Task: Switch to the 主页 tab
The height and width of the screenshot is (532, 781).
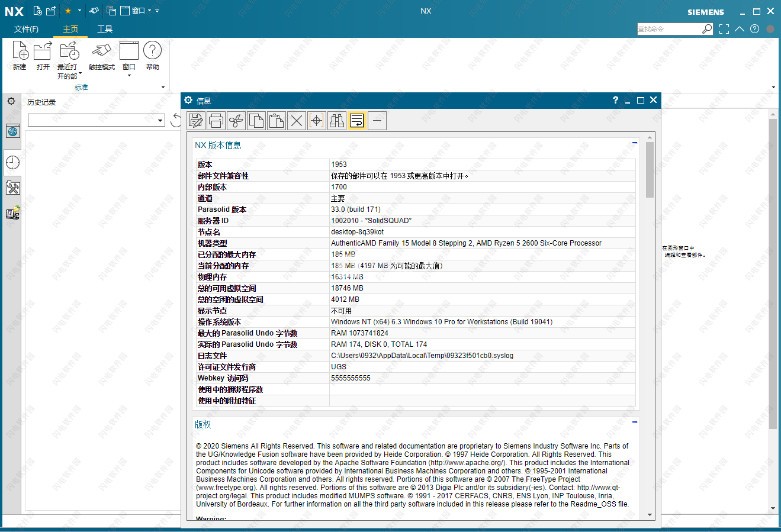Action: (70, 29)
